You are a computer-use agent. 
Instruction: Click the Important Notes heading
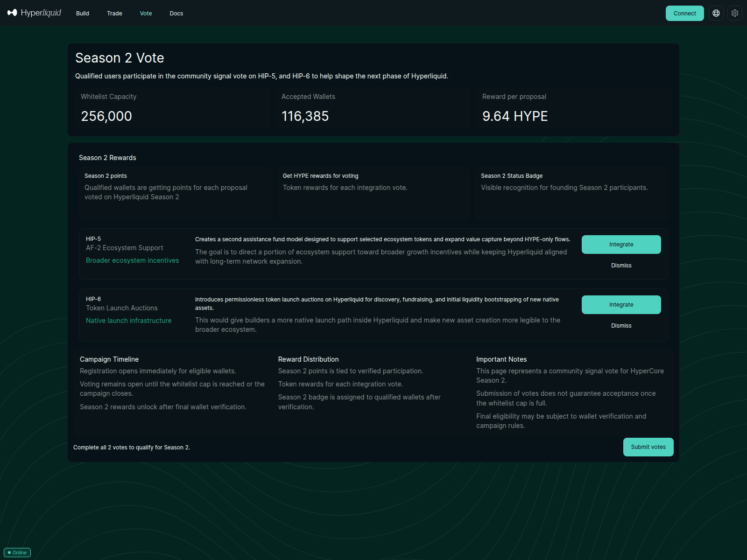[501, 359]
